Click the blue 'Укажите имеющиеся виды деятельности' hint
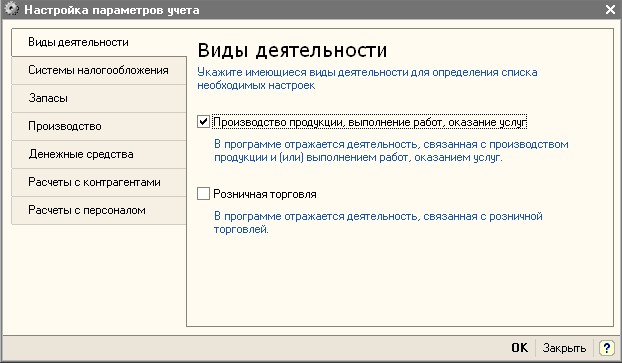Image resolution: width=622 pixels, height=363 pixels. point(367,79)
